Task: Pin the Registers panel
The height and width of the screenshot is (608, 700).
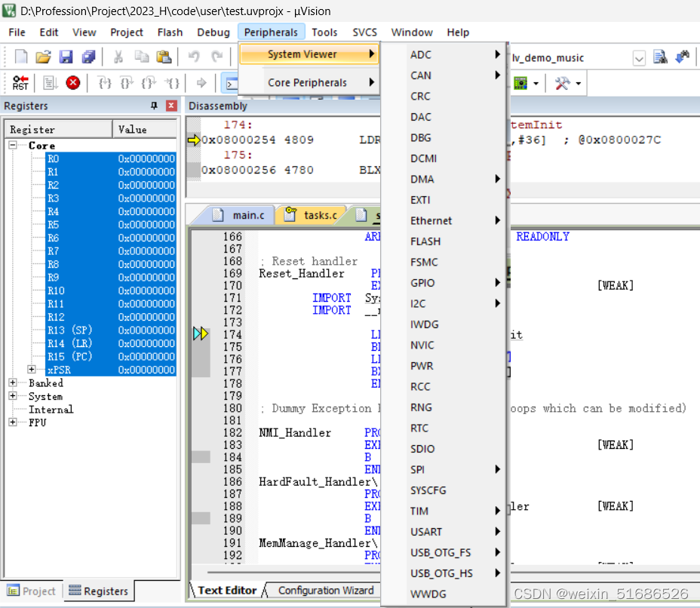Action: tap(154, 106)
